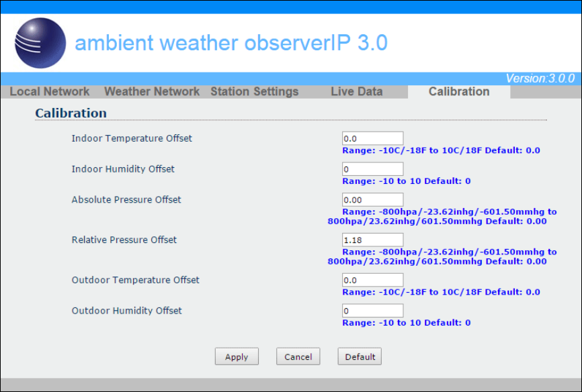
Task: Click the range hint under Indoor Temperature Offset
Action: tap(441, 150)
